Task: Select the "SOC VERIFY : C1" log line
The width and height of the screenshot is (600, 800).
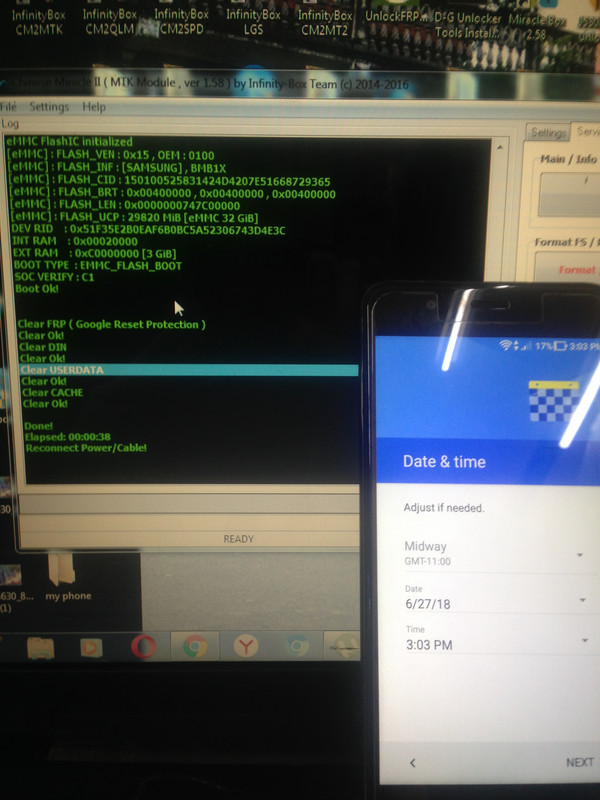Action: [54, 277]
